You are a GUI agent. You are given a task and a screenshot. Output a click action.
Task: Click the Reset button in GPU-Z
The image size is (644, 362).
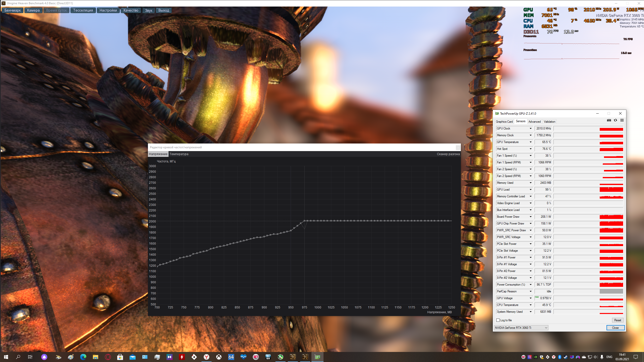[617, 320]
